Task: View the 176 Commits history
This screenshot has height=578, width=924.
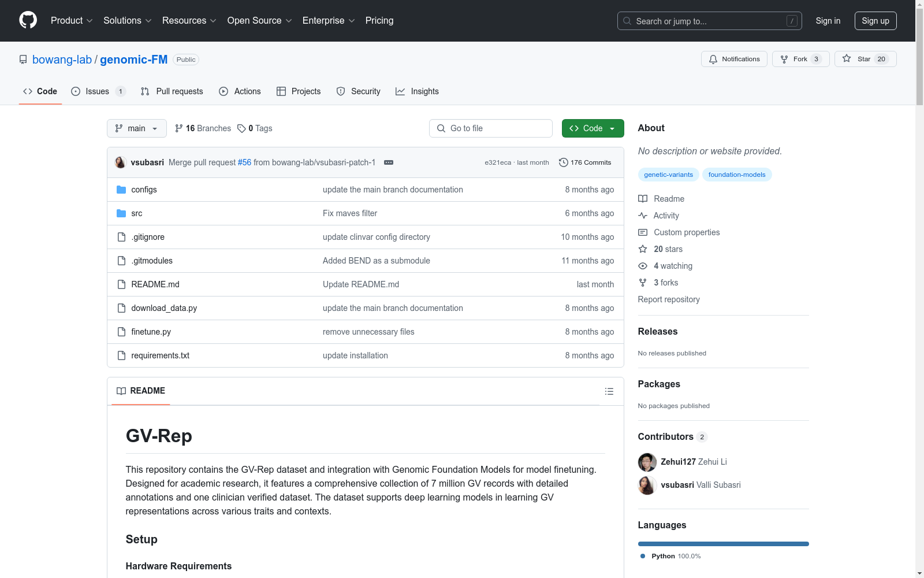Action: click(585, 162)
